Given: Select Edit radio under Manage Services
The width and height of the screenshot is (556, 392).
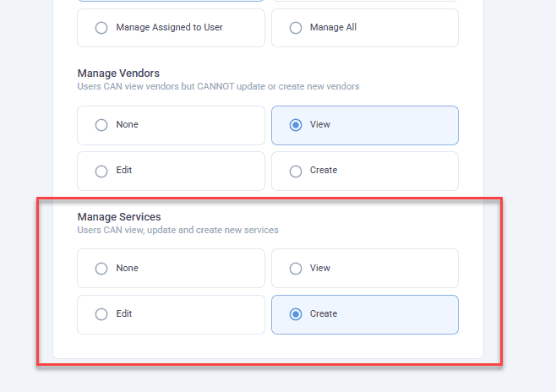Looking at the screenshot, I should coord(101,314).
